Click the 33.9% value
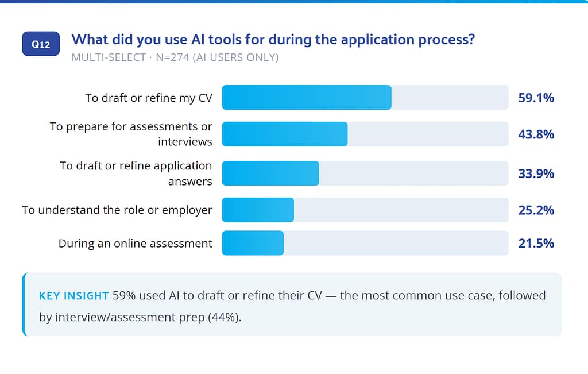Screen dimensions: 588x374 536,173
